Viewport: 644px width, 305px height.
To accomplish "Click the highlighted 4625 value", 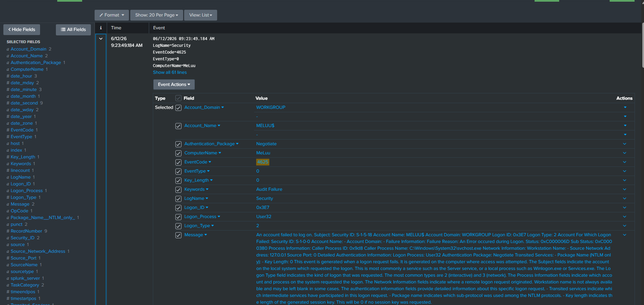I will click(263, 162).
